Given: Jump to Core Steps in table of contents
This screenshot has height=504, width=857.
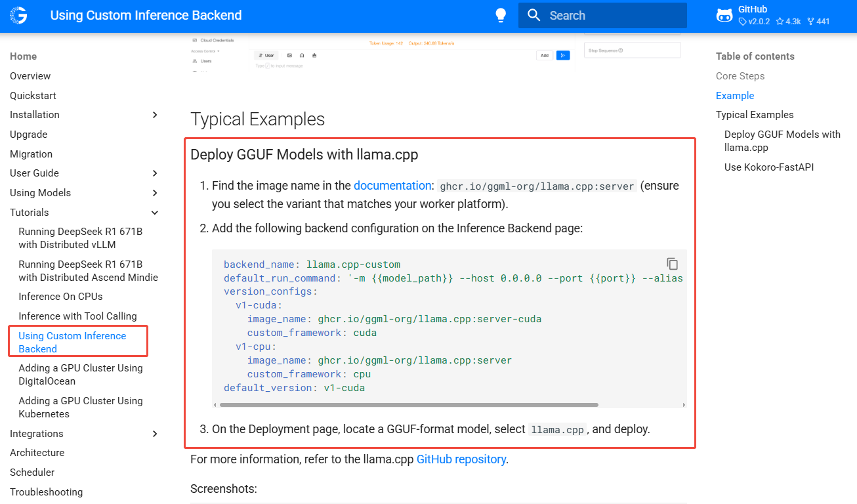Looking at the screenshot, I should point(740,76).
